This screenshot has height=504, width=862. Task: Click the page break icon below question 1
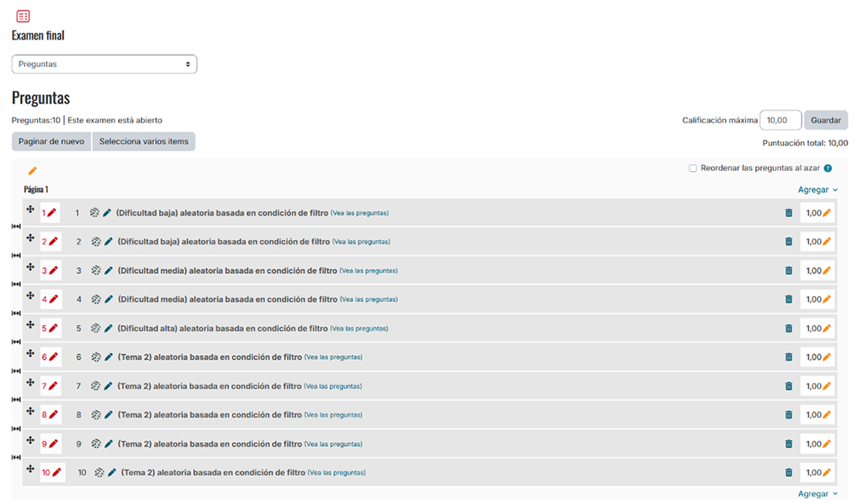click(16, 227)
